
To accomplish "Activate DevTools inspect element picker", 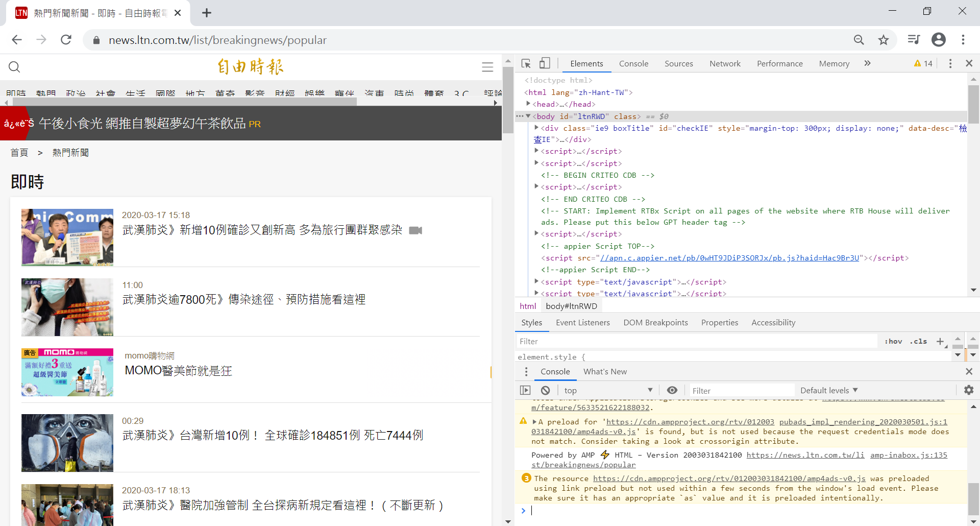I will click(x=526, y=63).
